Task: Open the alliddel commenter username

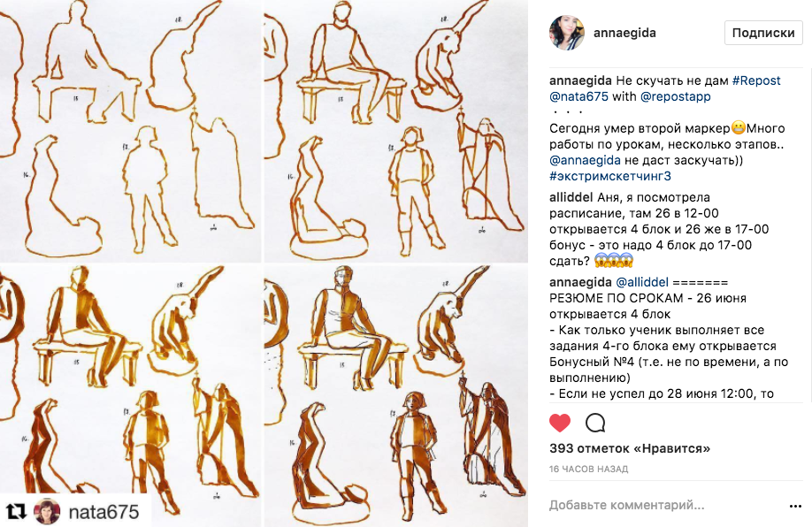Action: (571, 197)
